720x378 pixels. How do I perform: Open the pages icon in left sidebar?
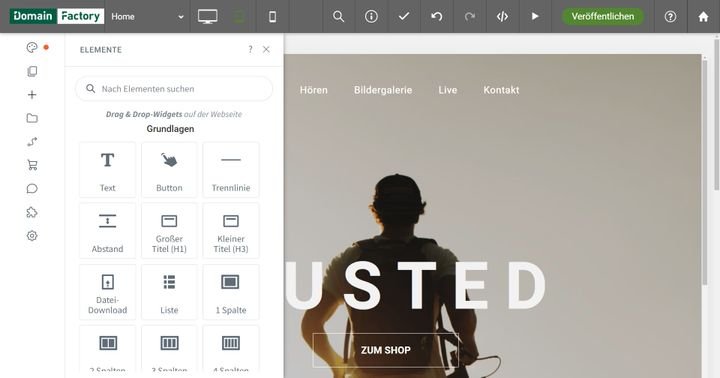(x=32, y=71)
